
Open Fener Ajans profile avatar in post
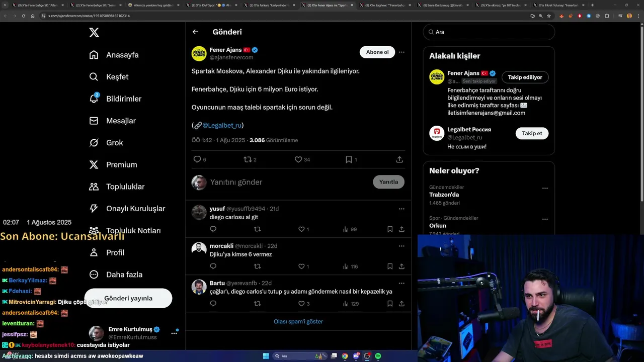(x=199, y=53)
